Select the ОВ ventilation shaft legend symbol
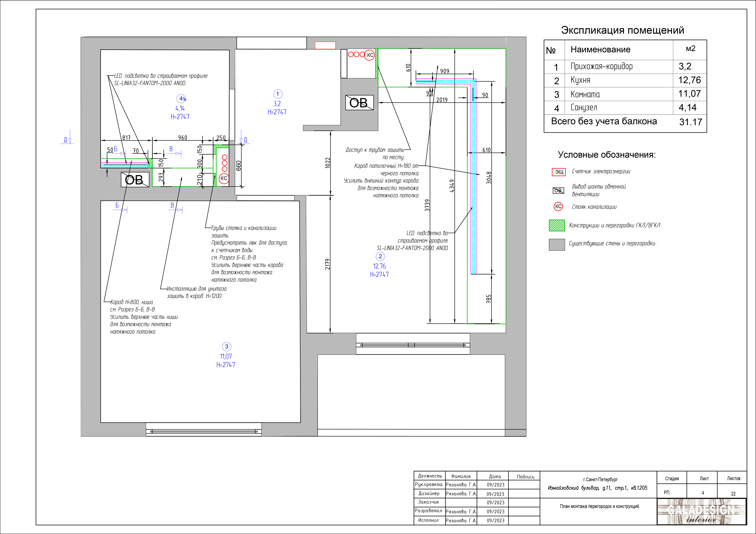 point(558,190)
